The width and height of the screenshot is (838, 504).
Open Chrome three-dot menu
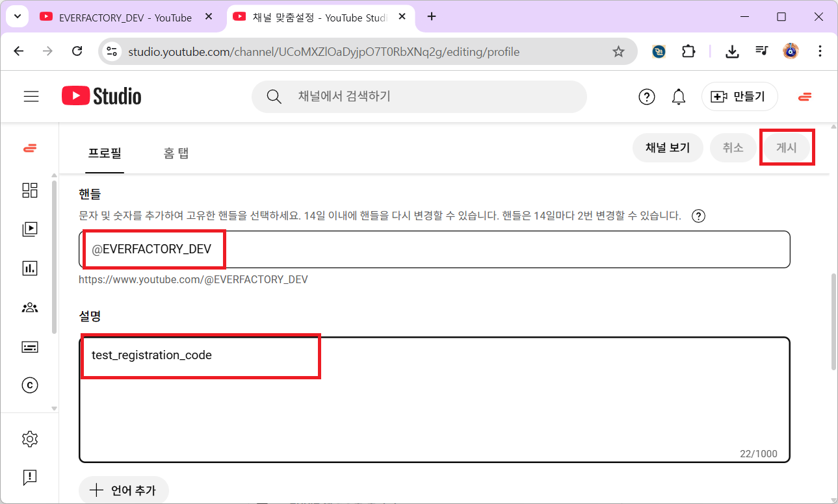tap(820, 51)
